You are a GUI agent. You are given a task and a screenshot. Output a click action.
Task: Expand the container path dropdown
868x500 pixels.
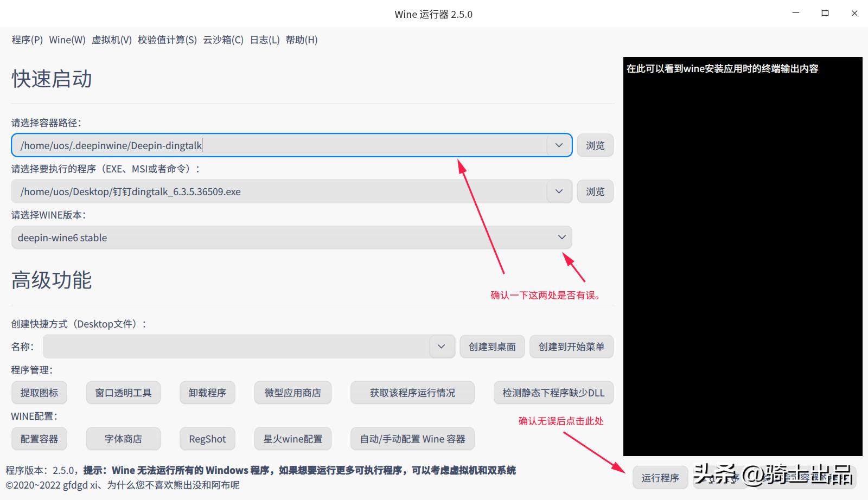tap(558, 145)
